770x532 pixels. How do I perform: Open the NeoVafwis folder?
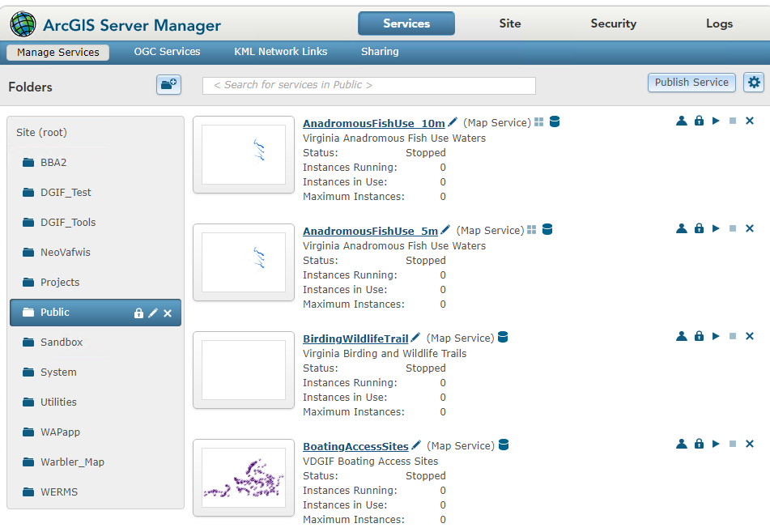[57, 253]
